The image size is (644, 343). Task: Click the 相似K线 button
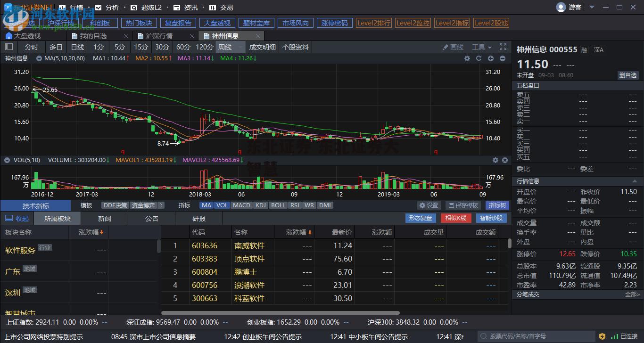point(456,218)
